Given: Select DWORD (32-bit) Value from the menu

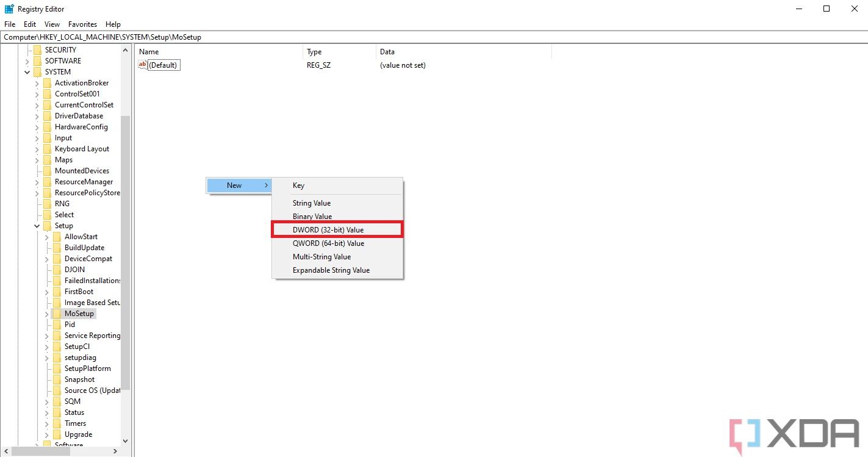Looking at the screenshot, I should (x=329, y=229).
